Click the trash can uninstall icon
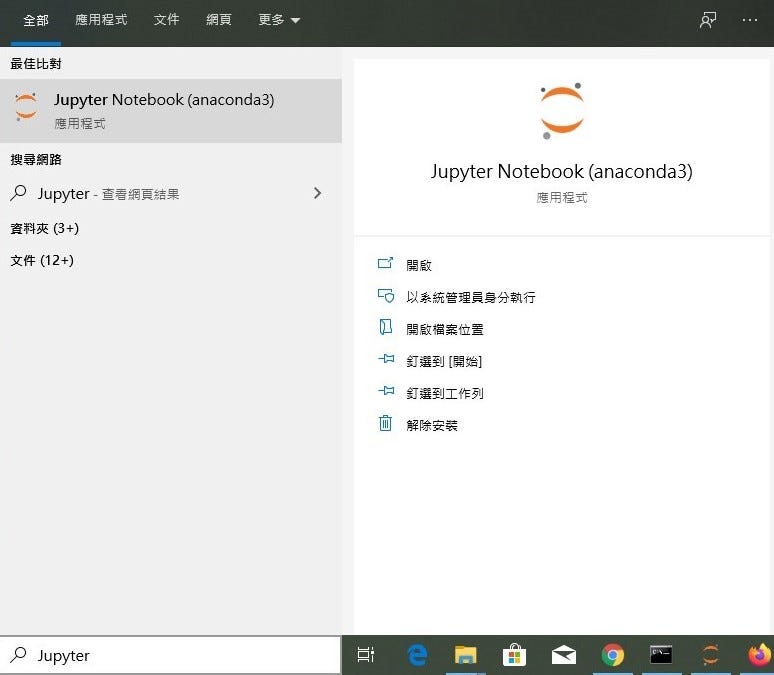This screenshot has width=774, height=675. [386, 423]
